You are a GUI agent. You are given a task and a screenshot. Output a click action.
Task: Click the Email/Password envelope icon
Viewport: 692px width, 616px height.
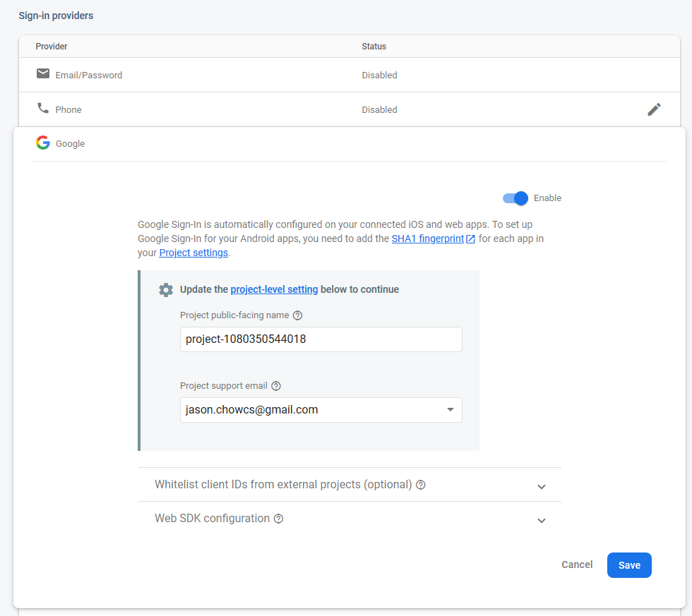(x=43, y=74)
